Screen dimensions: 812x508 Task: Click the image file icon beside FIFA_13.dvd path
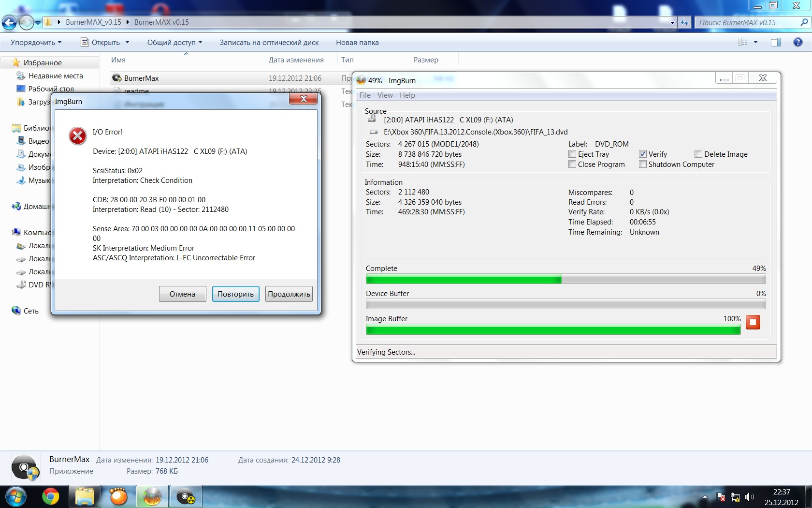click(x=373, y=132)
